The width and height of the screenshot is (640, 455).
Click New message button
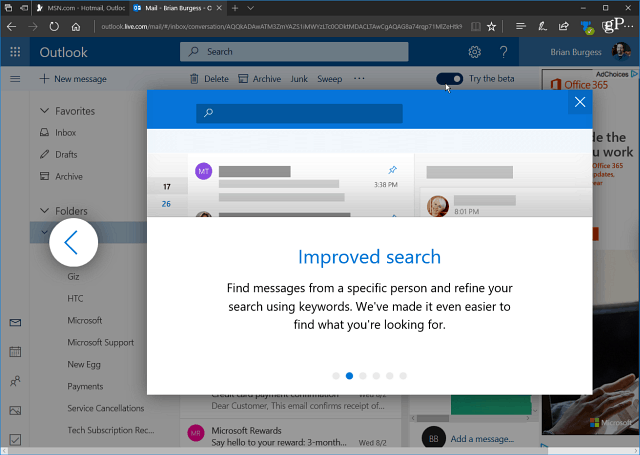73,79
